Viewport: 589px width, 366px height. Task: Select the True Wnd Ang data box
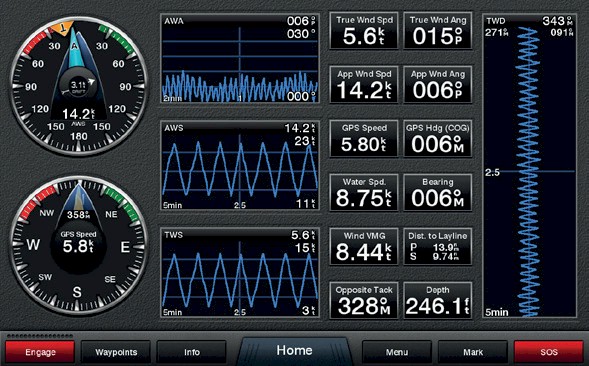(438, 31)
